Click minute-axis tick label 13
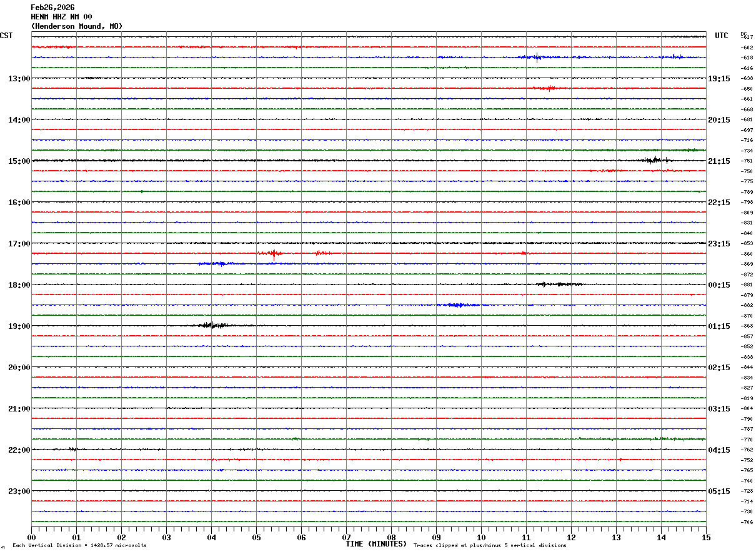756x554 pixels. (x=616, y=537)
